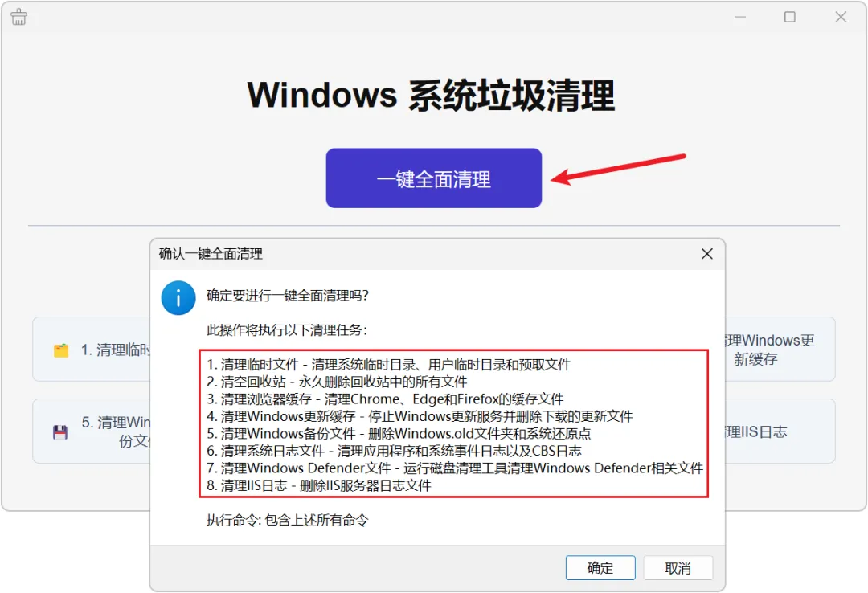This screenshot has width=868, height=593.
Task: Click the 5. 清理Windows备份文件 card
Action: click(x=92, y=431)
